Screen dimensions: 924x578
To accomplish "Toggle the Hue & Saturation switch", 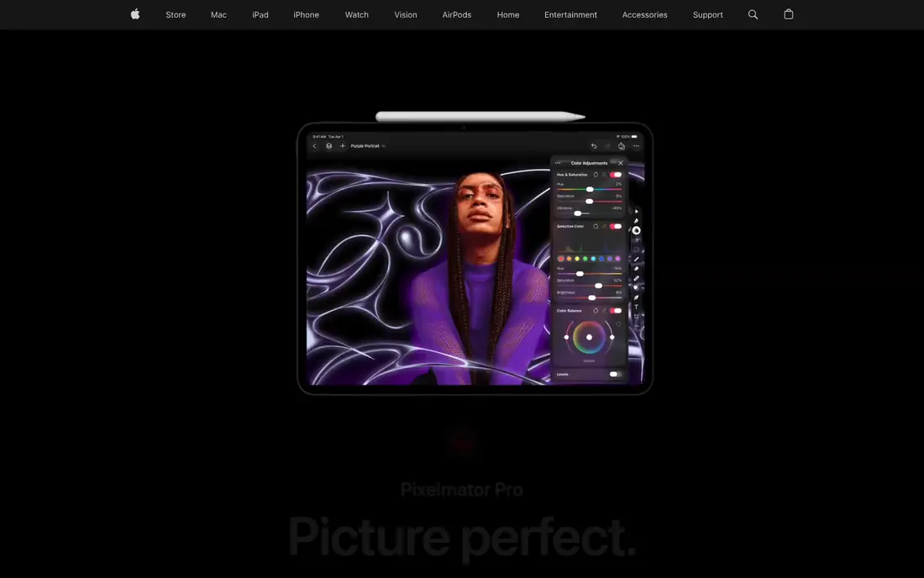I will [x=615, y=175].
